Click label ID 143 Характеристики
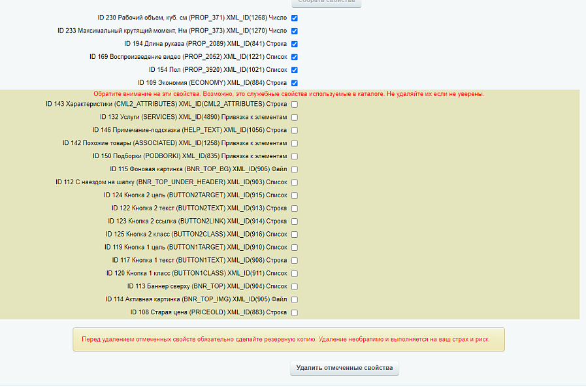This screenshot has height=392, width=586. pos(167,104)
